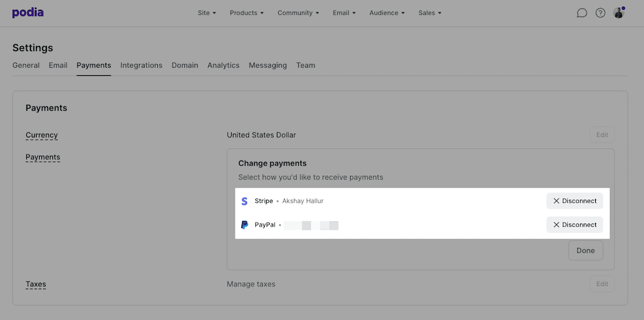The width and height of the screenshot is (644, 320).
Task: Click the Akshay Hallur account name
Action: click(x=302, y=201)
